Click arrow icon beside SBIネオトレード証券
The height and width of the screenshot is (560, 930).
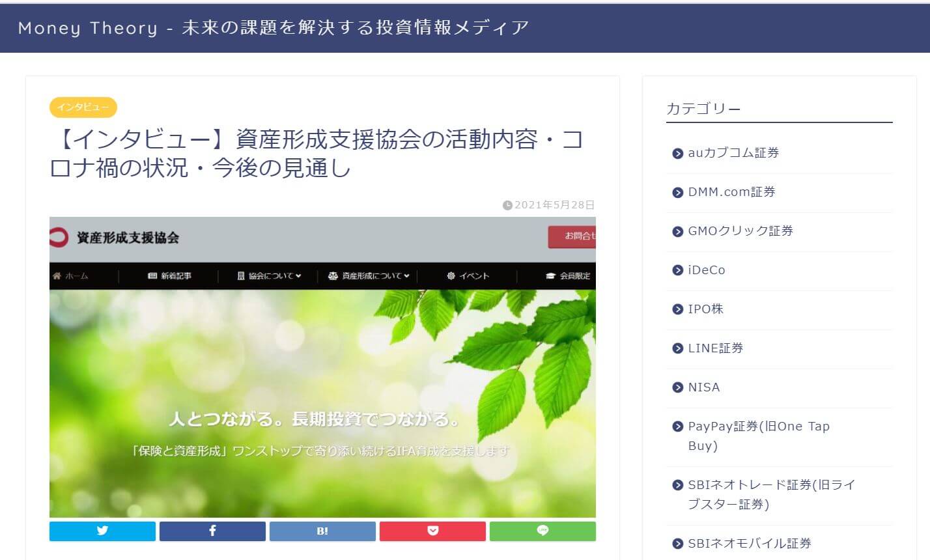coord(677,486)
